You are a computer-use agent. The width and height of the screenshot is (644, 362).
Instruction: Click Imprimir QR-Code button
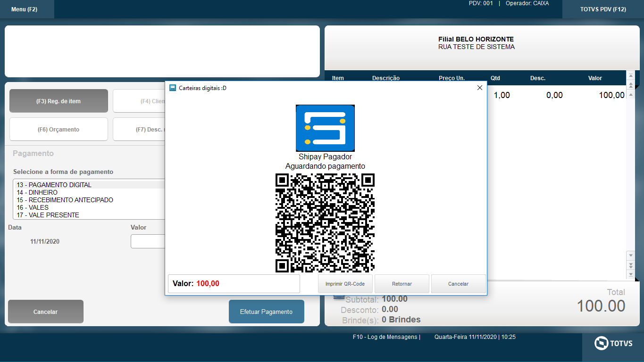point(345,284)
